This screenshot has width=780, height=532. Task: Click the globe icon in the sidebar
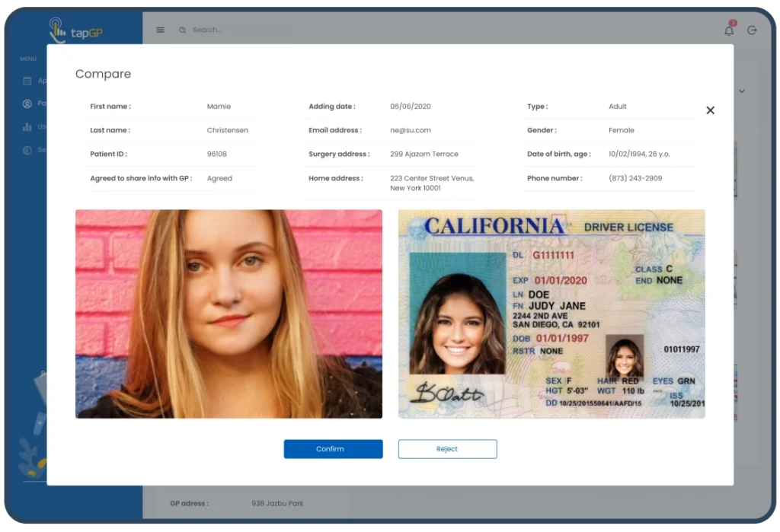pos(27,150)
